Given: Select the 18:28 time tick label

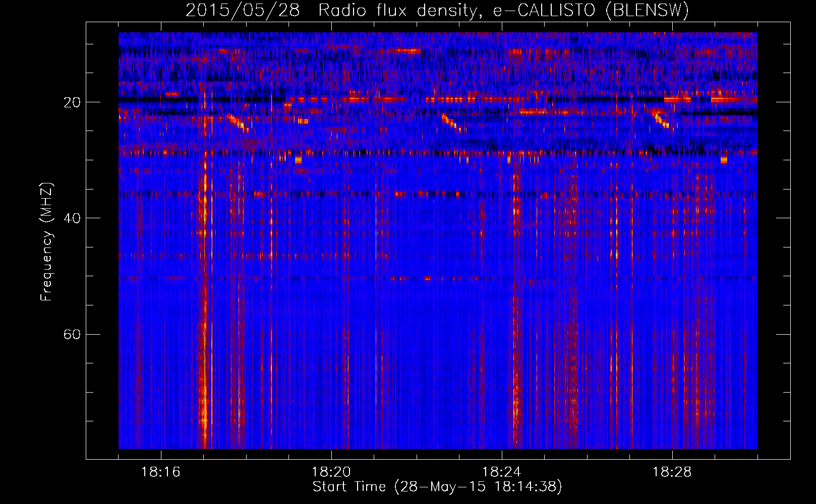Looking at the screenshot, I should click(x=672, y=472).
